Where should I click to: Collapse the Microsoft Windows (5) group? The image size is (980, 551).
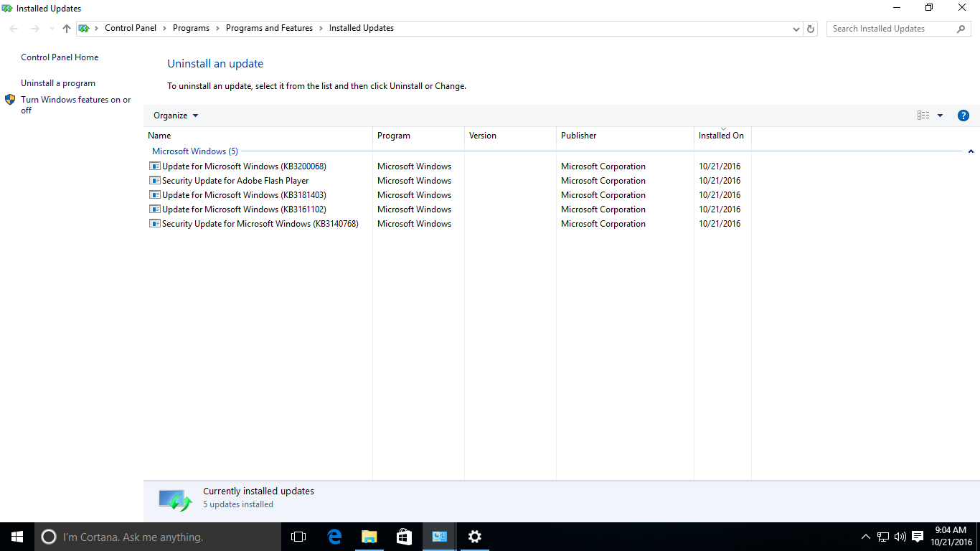click(x=971, y=151)
